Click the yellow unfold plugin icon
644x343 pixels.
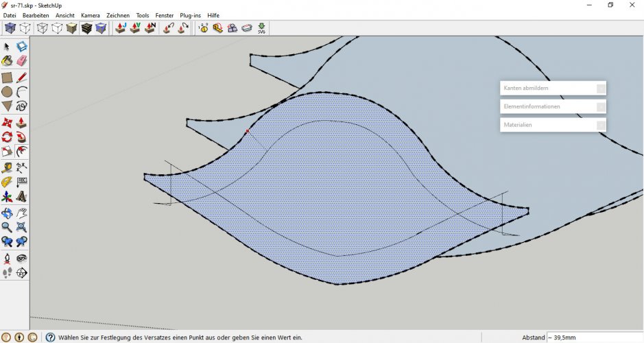217,28
